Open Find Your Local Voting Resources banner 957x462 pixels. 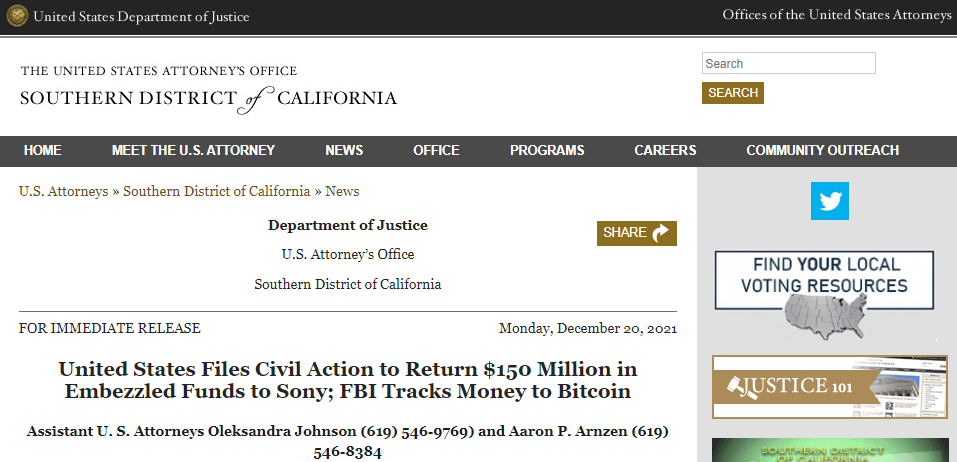pyautogui.click(x=824, y=295)
